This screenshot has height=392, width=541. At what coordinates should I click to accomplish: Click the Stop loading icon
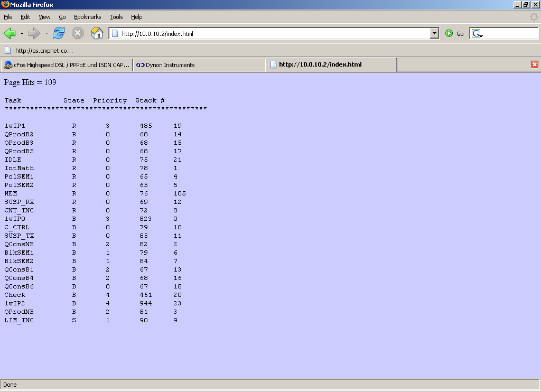point(78,33)
